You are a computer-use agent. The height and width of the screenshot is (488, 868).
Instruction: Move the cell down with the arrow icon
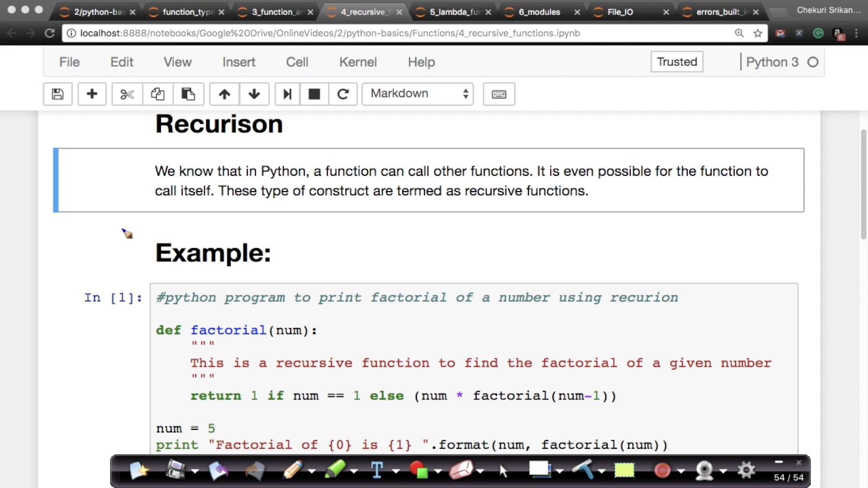click(254, 94)
